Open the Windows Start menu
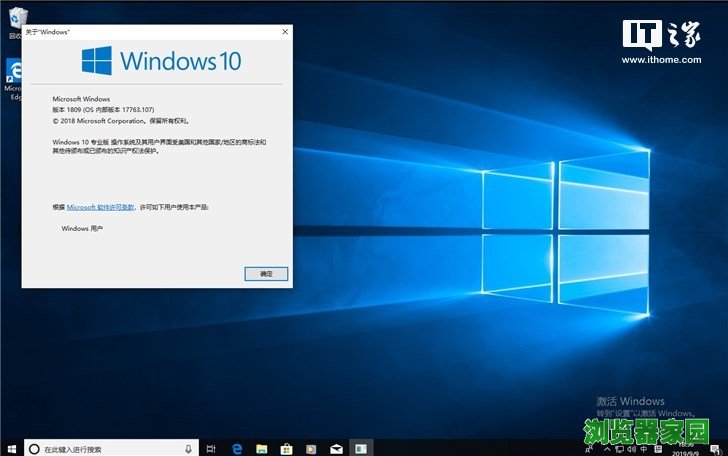 click(x=11, y=448)
